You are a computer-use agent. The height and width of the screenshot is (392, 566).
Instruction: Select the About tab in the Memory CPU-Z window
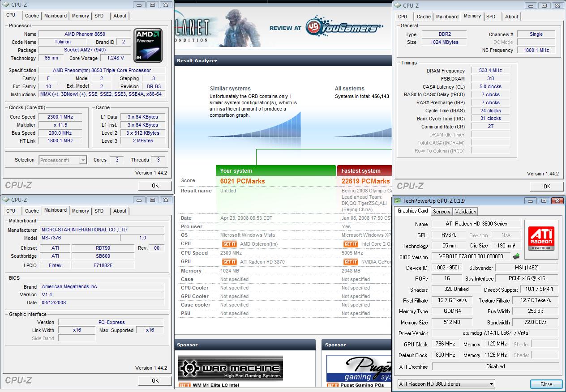point(512,17)
